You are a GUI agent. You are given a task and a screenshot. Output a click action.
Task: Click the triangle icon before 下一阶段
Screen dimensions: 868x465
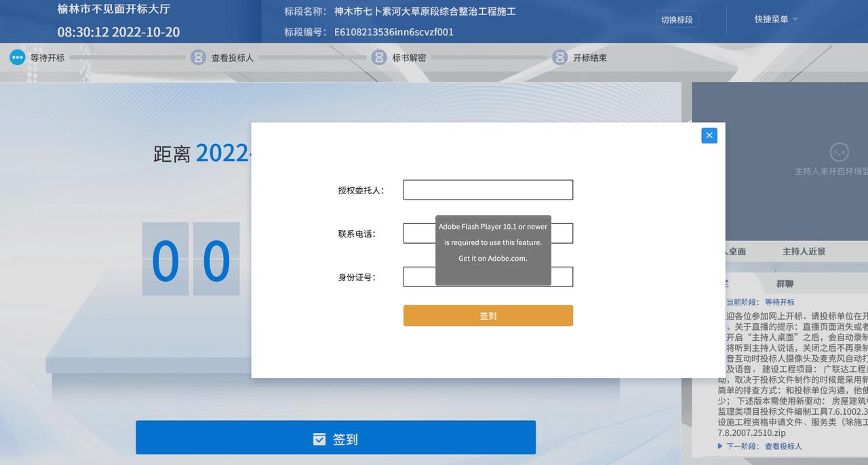[720, 446]
